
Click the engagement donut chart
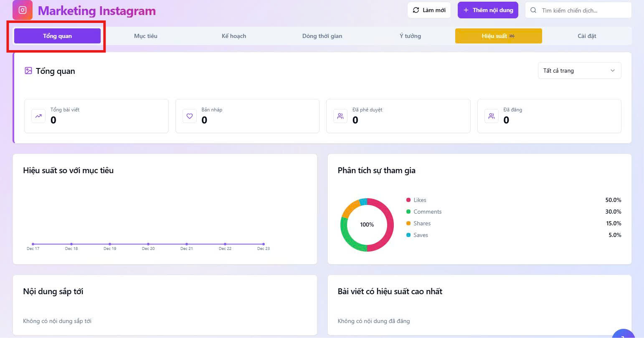coord(367,225)
